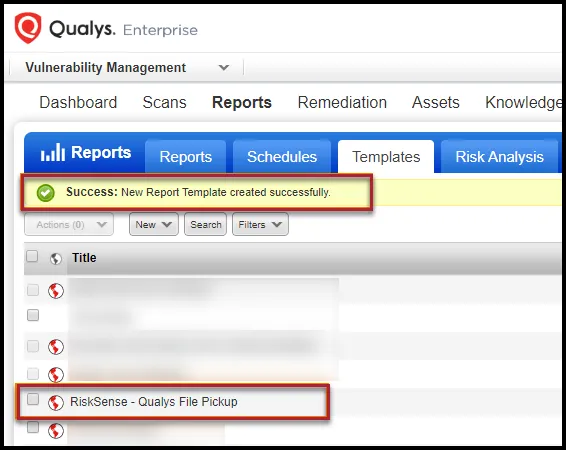Switch to the Reports sub-tab

pyautogui.click(x=186, y=157)
